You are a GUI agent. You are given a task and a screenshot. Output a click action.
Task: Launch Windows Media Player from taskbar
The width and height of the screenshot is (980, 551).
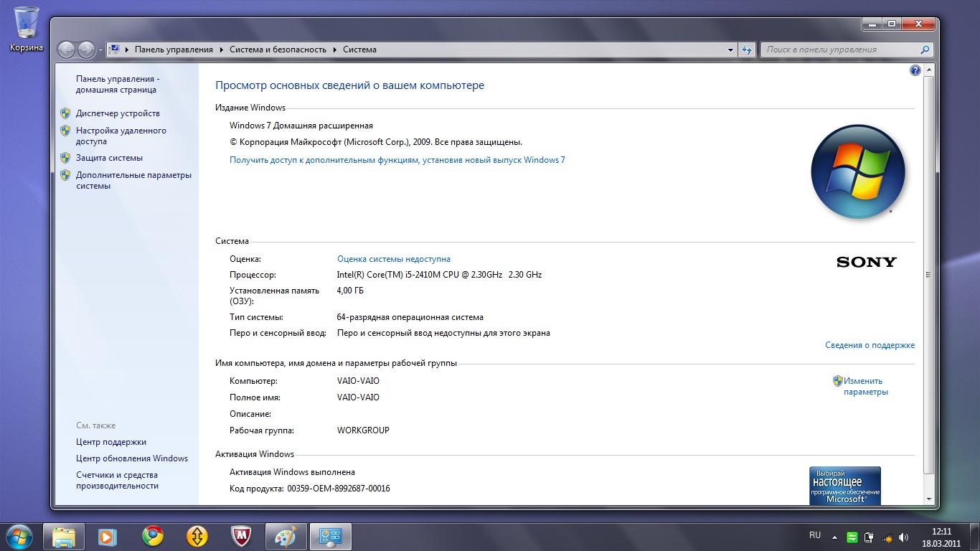click(x=108, y=537)
